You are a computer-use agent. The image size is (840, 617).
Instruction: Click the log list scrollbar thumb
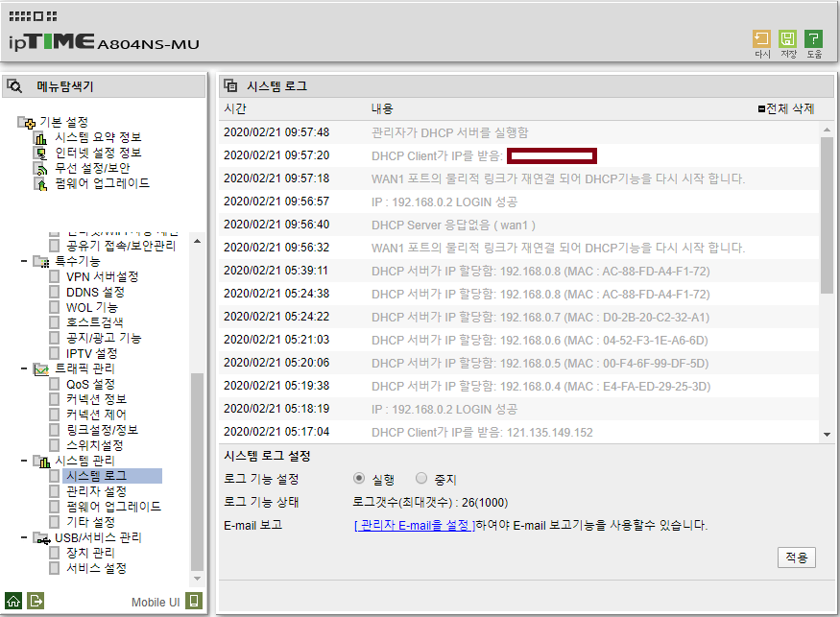point(827,215)
